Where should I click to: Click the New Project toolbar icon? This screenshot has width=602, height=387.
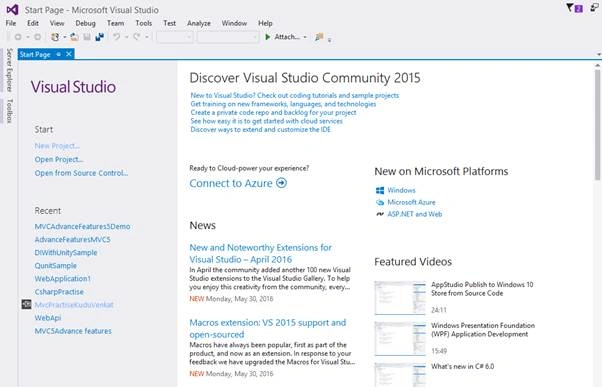[55, 37]
